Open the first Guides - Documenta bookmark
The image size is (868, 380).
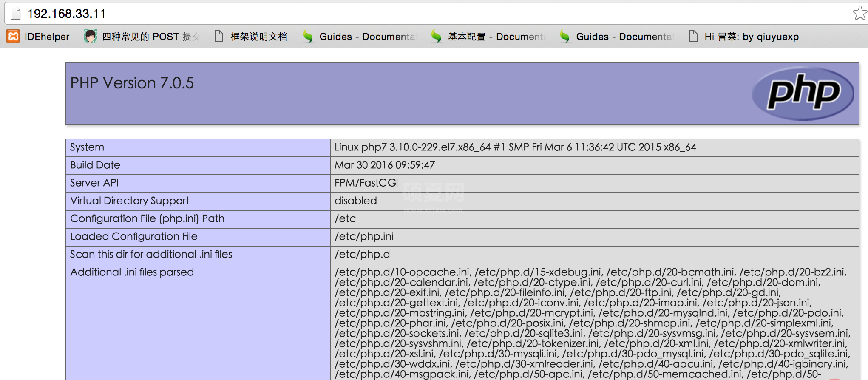coord(368,37)
